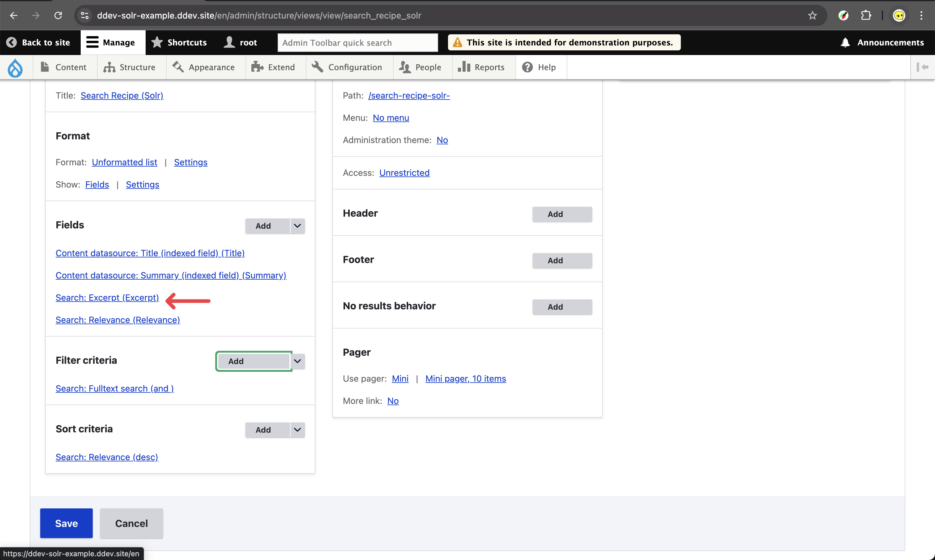The width and height of the screenshot is (935, 560).
Task: Toggle toolbar orientation icon at right
Action: click(922, 67)
